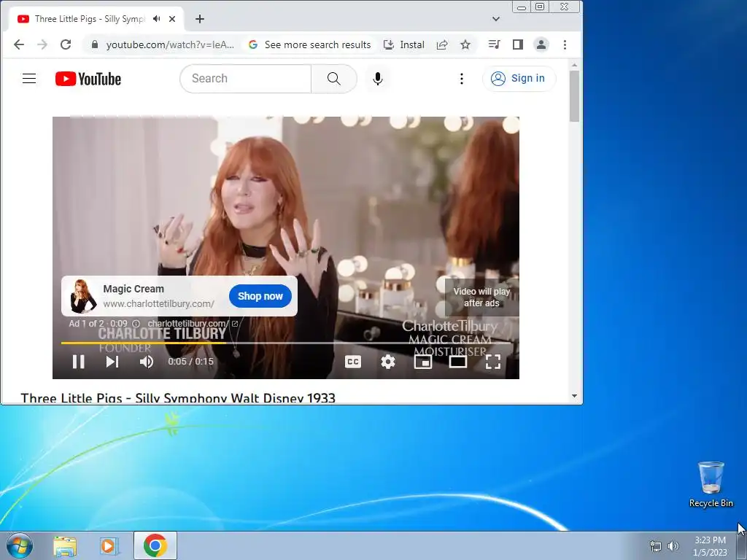This screenshot has width=747, height=560.
Task: Click page scrollbar up arrow
Action: (574, 65)
